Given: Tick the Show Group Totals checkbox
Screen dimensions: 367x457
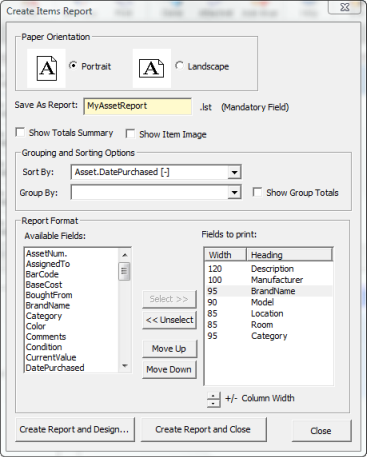Looking at the screenshot, I should coord(257,192).
